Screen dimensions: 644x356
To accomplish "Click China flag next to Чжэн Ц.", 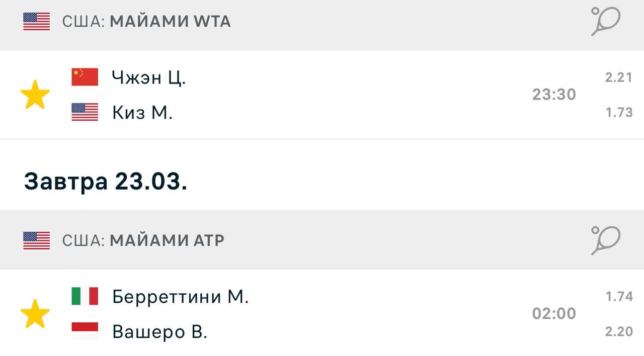I will pos(85,77).
